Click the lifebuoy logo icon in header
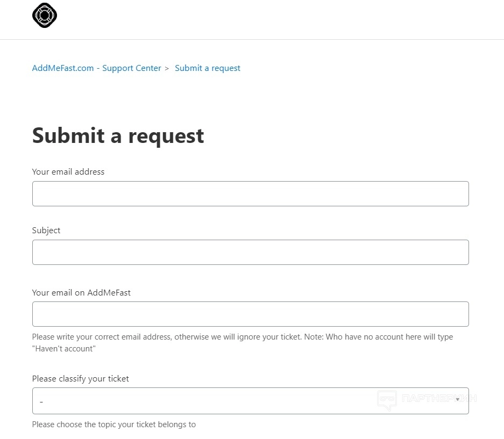Image resolution: width=504 pixels, height=439 pixels. point(45,16)
